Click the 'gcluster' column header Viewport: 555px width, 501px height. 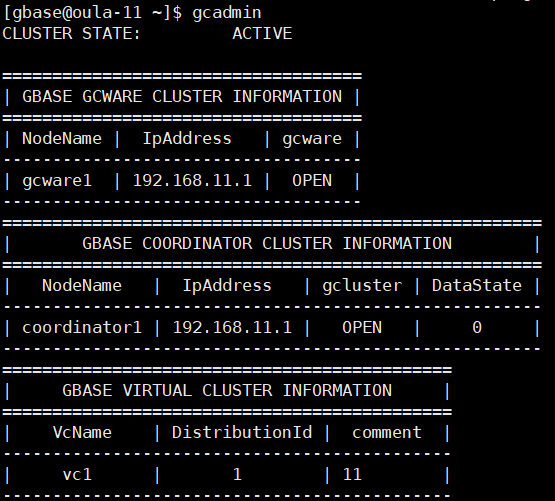pyautogui.click(x=362, y=286)
